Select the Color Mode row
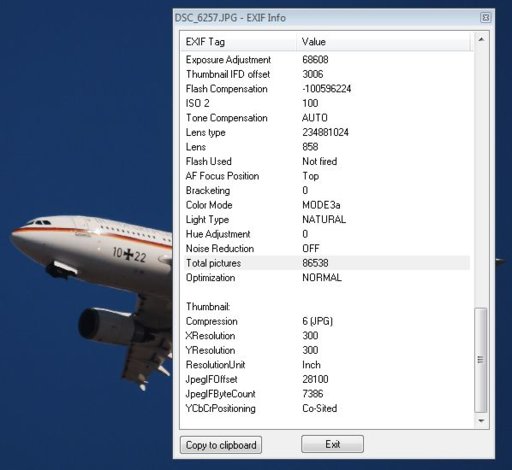The height and width of the screenshot is (470, 512). tap(327, 205)
